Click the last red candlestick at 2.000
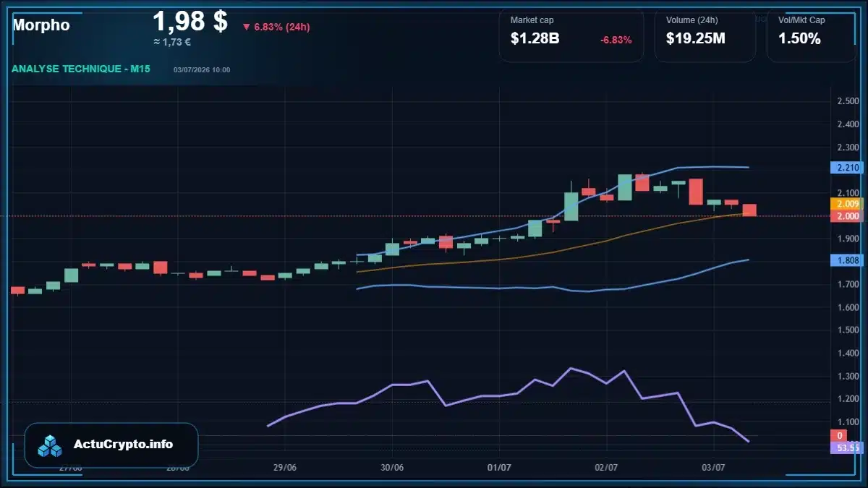This screenshot has width=868, height=488. tap(749, 210)
